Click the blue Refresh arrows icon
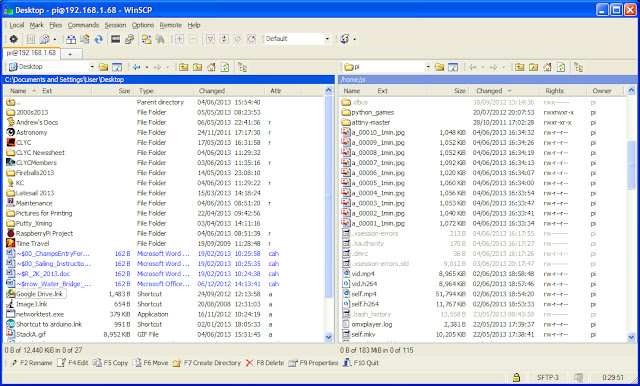This screenshot has width=640, height=386. pyautogui.click(x=98, y=39)
